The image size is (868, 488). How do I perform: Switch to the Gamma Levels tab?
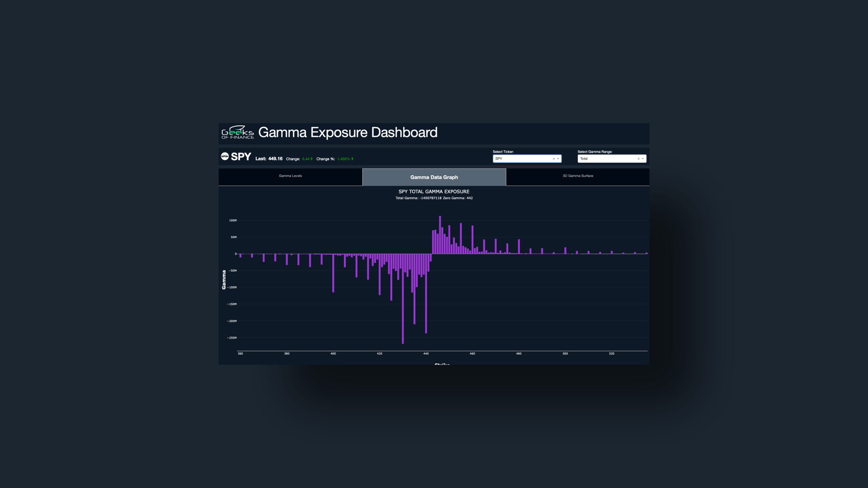point(290,176)
